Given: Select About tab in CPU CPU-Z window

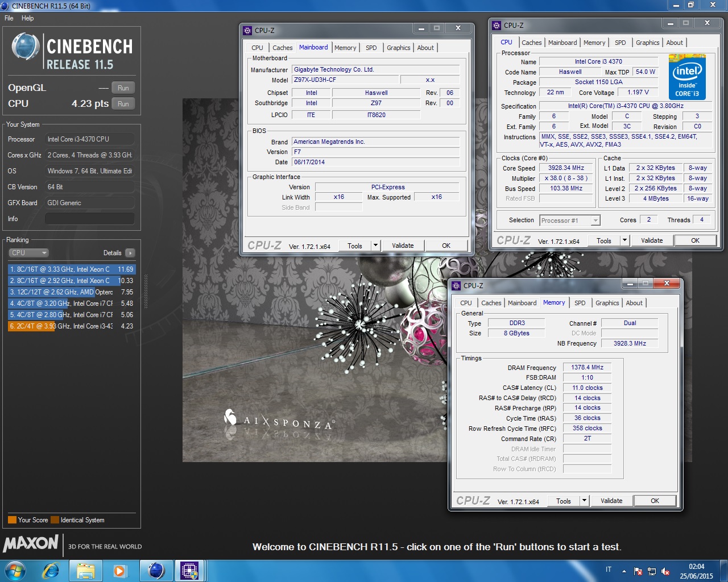Looking at the screenshot, I should point(675,43).
